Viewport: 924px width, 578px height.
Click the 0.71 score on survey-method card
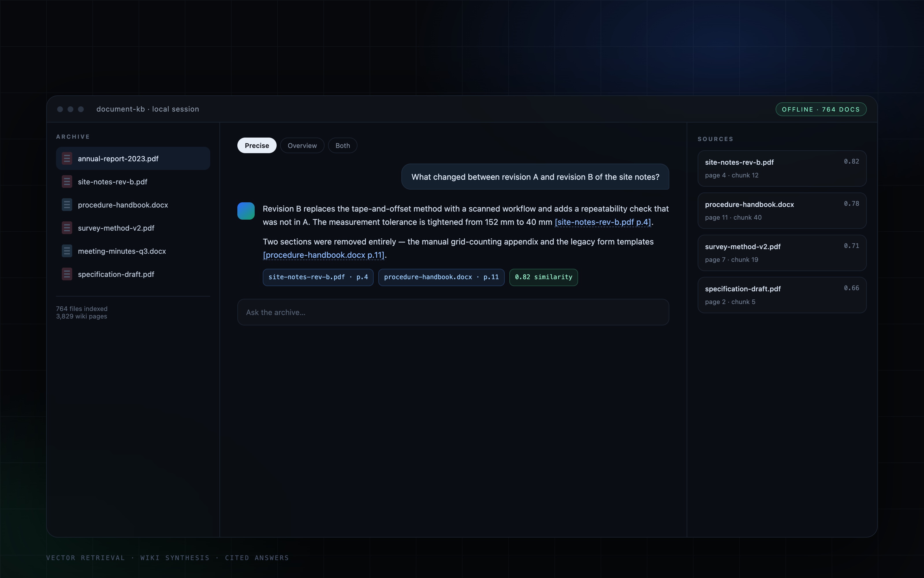[x=852, y=246]
